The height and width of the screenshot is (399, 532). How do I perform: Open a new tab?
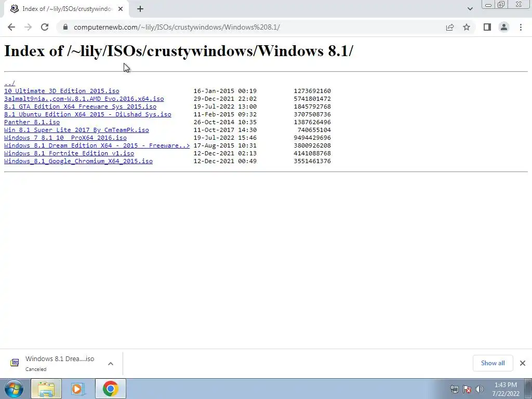coord(140,9)
